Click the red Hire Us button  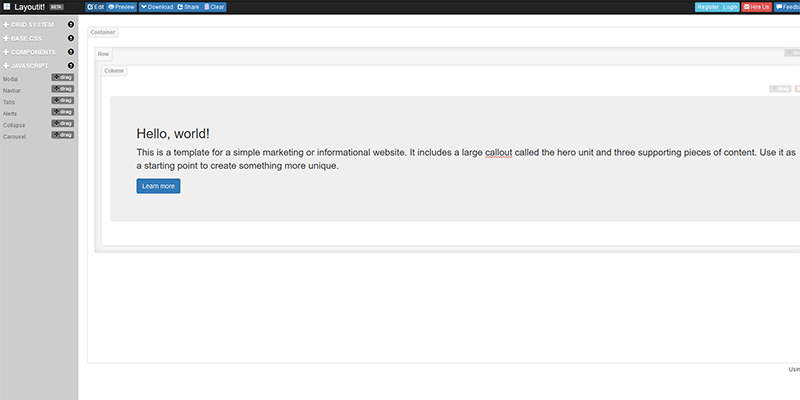click(x=756, y=7)
